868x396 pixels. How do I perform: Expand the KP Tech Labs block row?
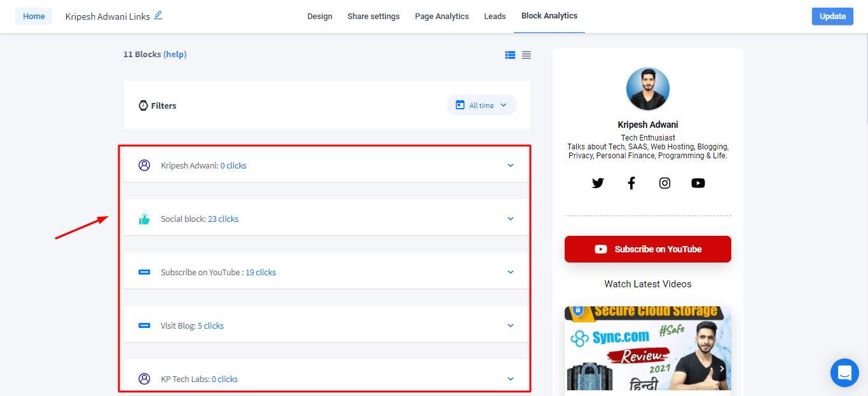click(x=510, y=379)
